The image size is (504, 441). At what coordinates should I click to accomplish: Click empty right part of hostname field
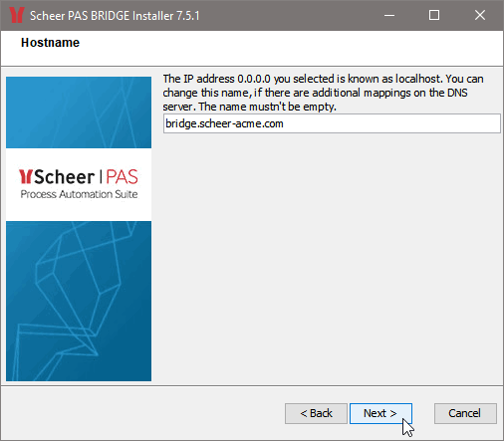click(x=391, y=123)
